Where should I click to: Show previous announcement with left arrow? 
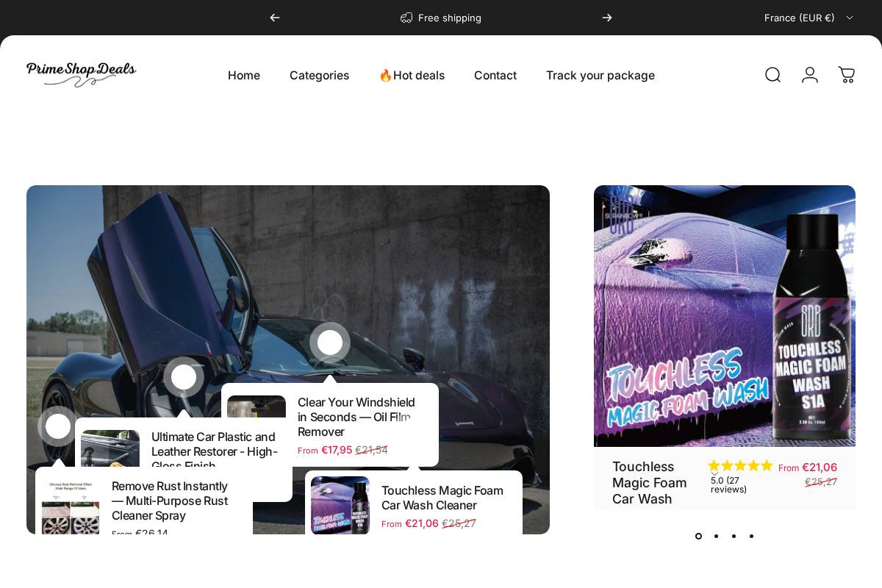(x=275, y=18)
